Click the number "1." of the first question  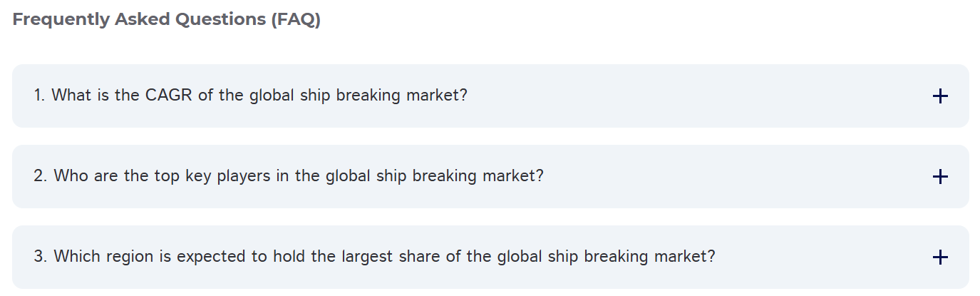click(x=40, y=95)
